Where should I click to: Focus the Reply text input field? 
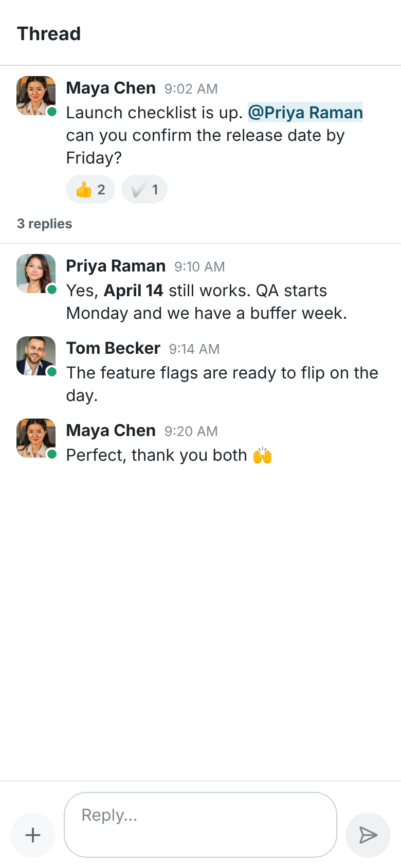pos(200,825)
